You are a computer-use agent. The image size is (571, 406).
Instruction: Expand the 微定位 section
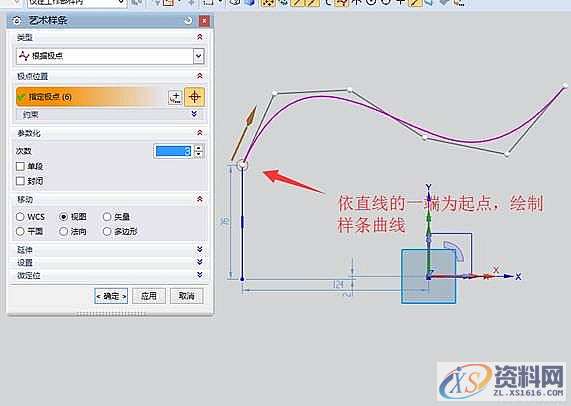(200, 275)
